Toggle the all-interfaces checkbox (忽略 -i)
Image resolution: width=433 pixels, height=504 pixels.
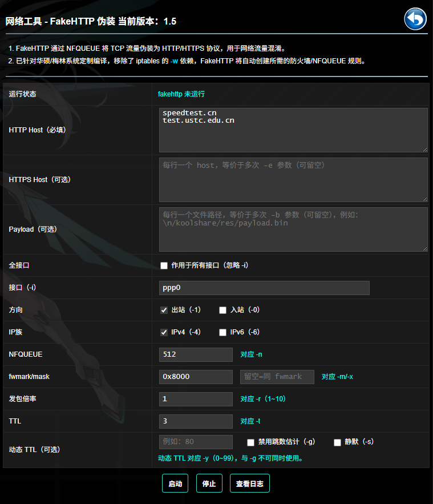(x=164, y=265)
